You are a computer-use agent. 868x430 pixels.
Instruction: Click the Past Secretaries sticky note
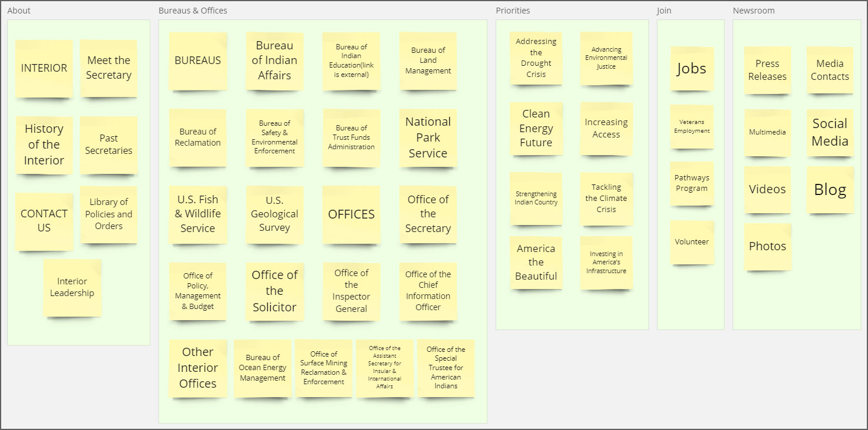(x=109, y=145)
